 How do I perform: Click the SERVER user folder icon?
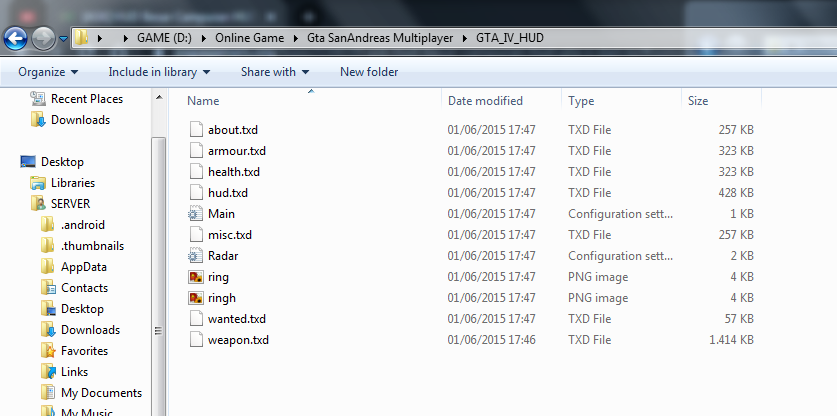coord(38,203)
